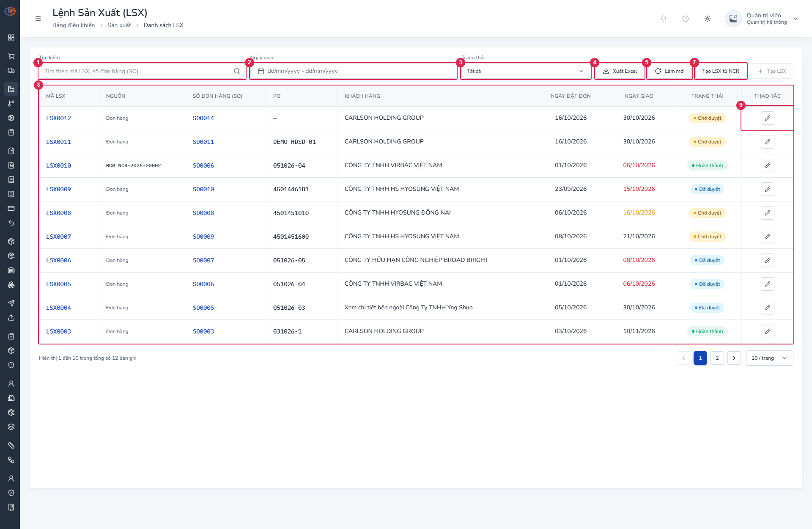Click the NGÀY GIAO column header
The image size is (812, 529).
639,96
